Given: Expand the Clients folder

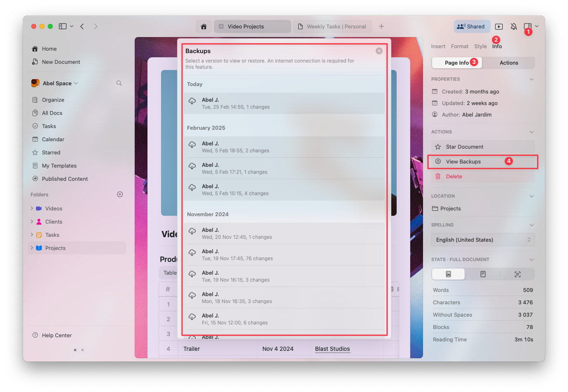Looking at the screenshot, I should click(x=32, y=222).
